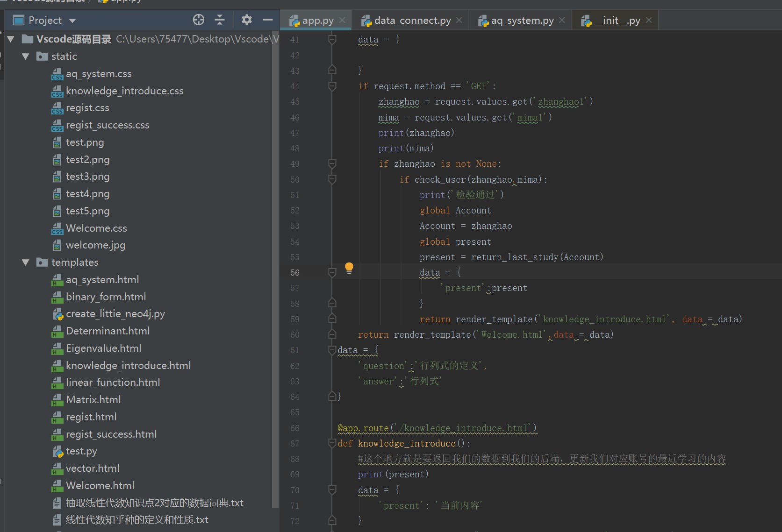
Task: Fold the data dict at line 70
Action: click(x=332, y=490)
